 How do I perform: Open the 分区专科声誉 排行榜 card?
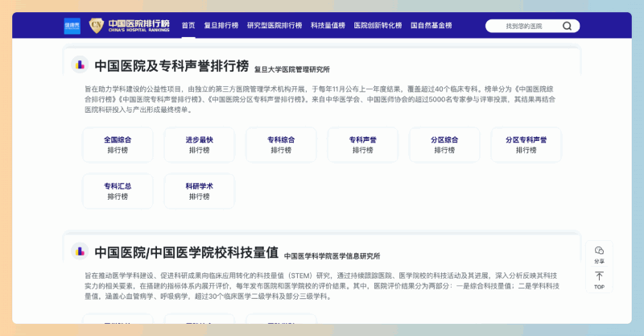click(526, 145)
